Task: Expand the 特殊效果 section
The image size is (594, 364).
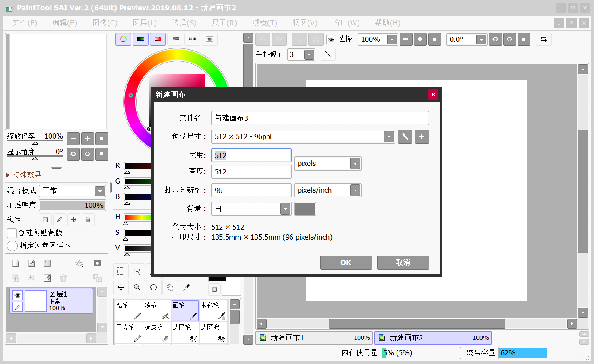Action: pyautogui.click(x=24, y=174)
